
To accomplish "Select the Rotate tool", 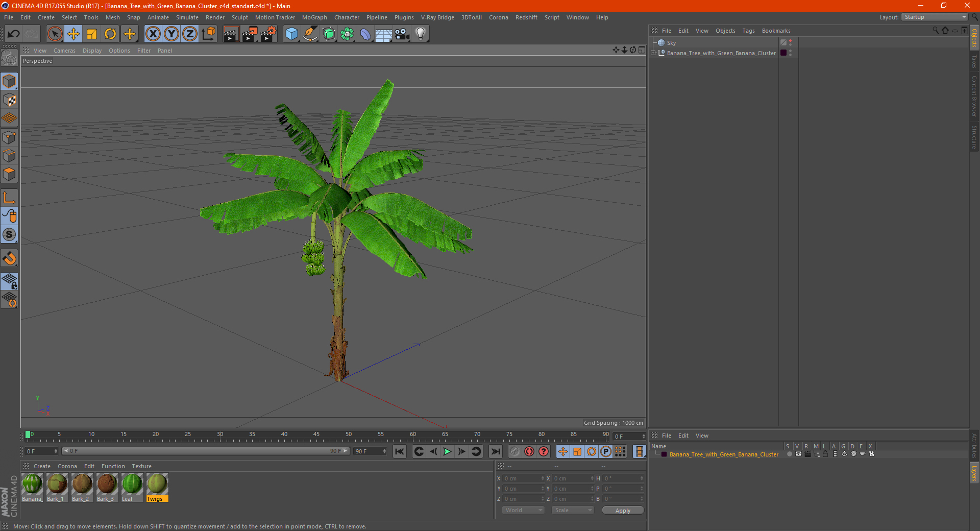I will click(110, 34).
